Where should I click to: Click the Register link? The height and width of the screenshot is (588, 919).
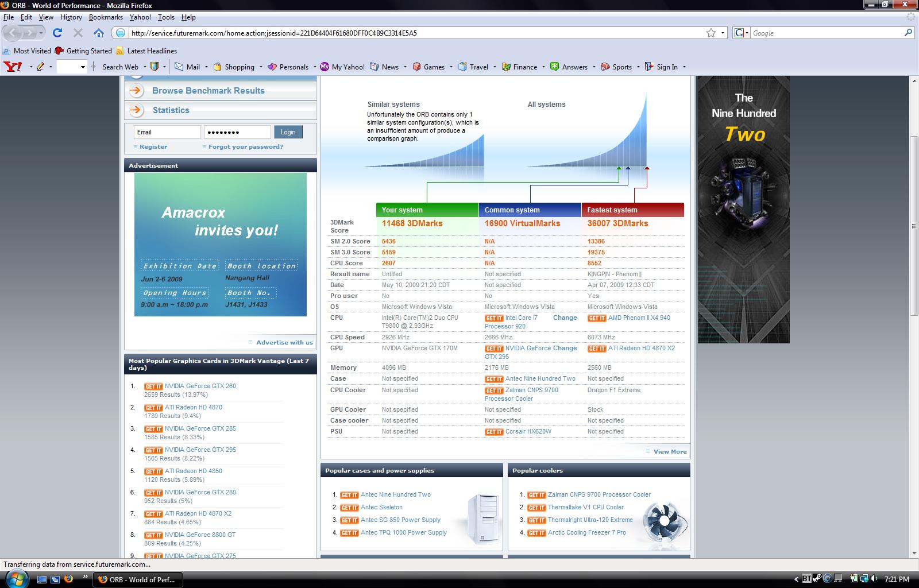153,147
